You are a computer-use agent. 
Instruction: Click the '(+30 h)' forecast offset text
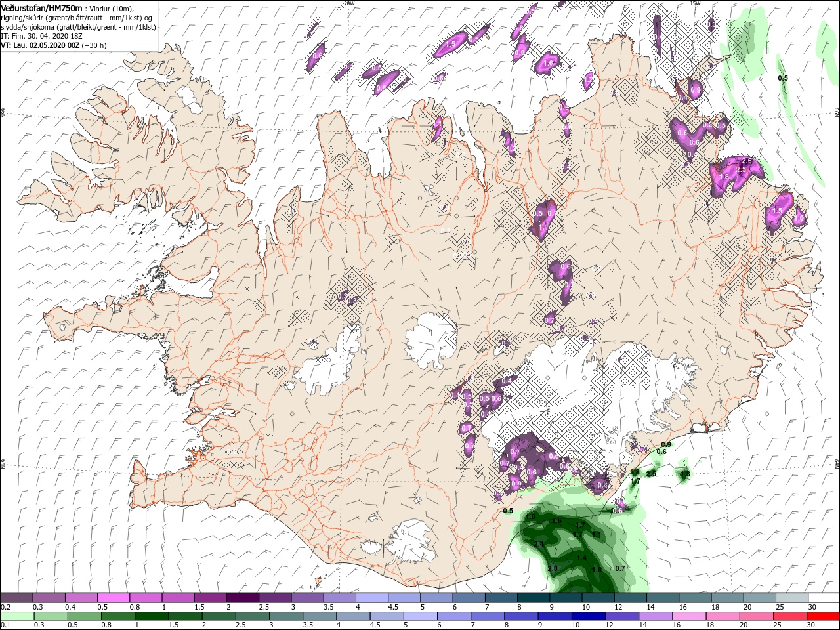tap(94, 45)
